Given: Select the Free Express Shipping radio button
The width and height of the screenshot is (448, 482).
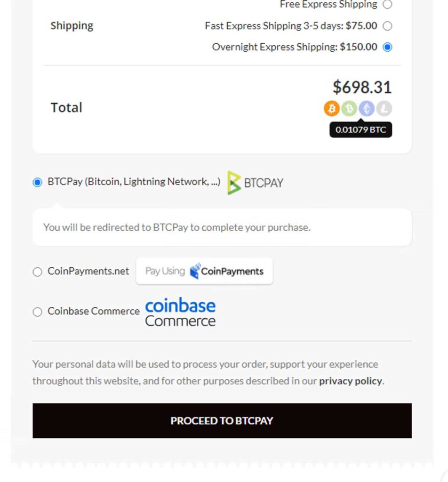Looking at the screenshot, I should [387, 5].
